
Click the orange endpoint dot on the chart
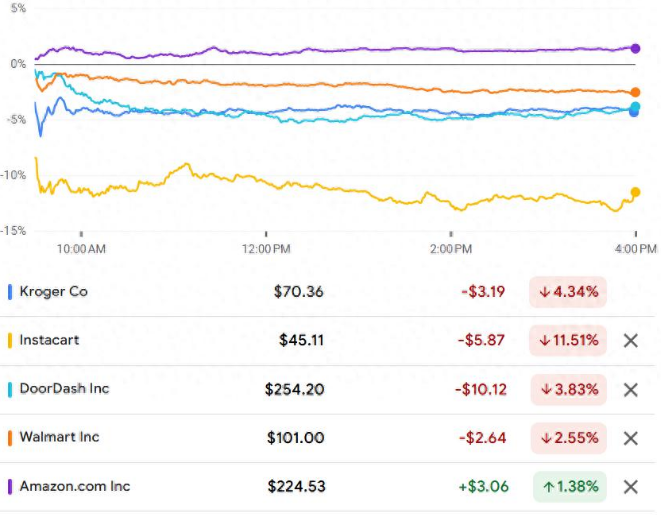[x=635, y=92]
